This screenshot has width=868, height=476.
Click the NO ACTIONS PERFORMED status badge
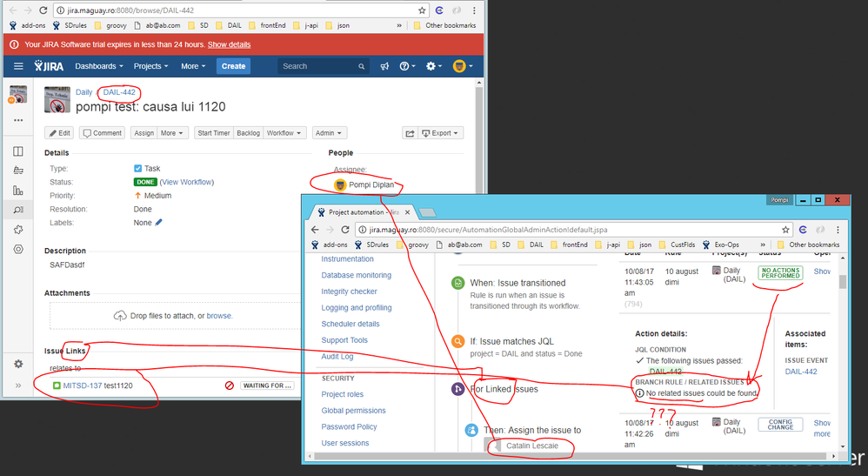780,272
